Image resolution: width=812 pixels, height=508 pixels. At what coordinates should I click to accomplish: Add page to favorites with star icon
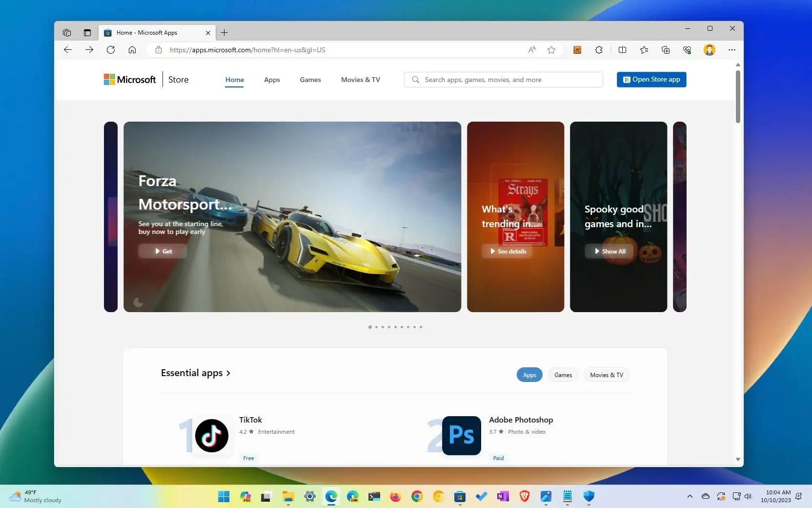tap(551, 50)
